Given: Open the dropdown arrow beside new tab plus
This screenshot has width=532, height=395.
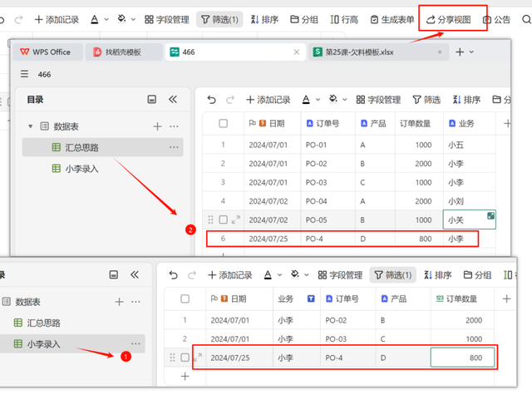Looking at the screenshot, I should 471,52.
